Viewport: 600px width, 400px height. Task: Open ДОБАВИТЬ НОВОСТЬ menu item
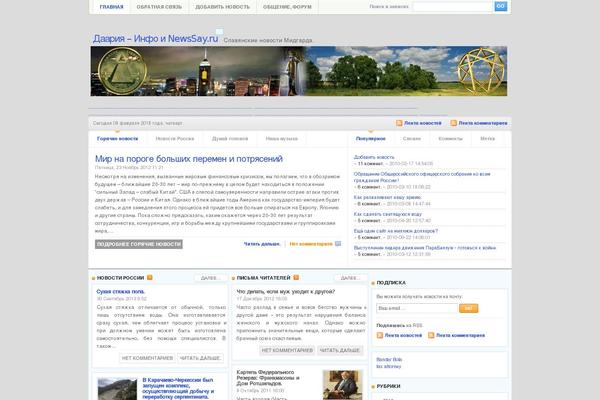(222, 7)
